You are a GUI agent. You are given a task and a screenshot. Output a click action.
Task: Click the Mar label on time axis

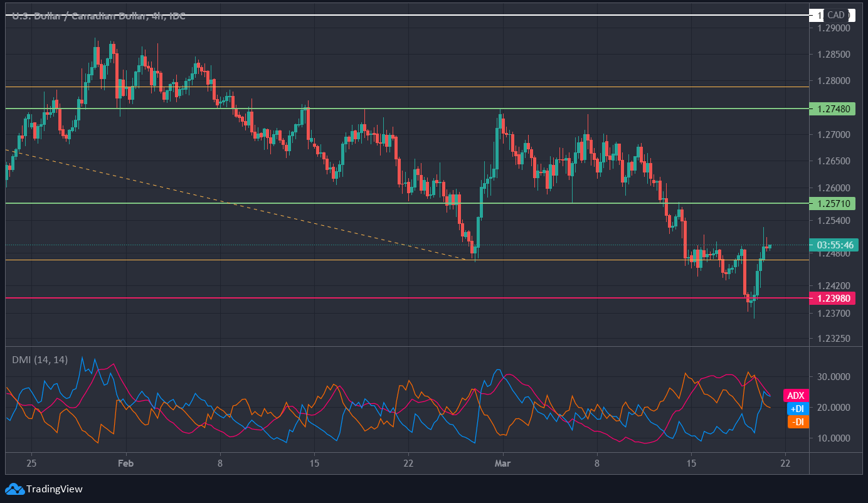(502, 463)
